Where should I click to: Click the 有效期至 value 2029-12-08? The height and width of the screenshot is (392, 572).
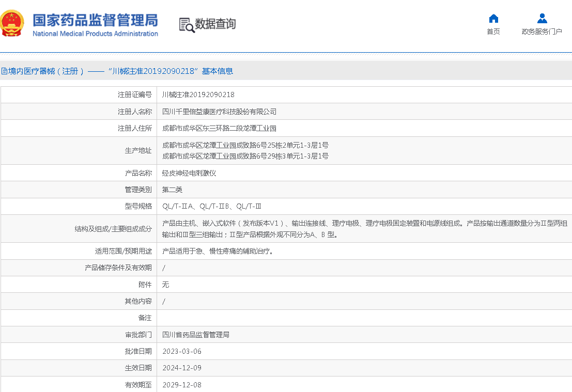pos(182,385)
